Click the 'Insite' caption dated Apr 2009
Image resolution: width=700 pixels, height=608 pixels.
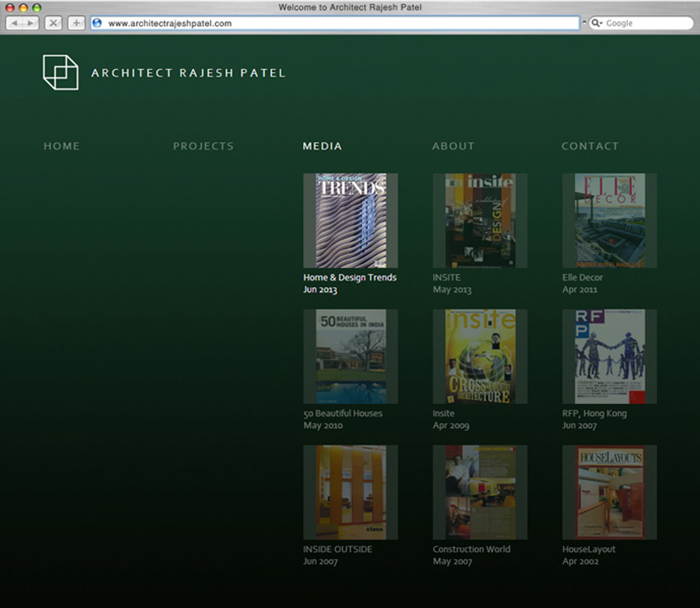click(443, 413)
